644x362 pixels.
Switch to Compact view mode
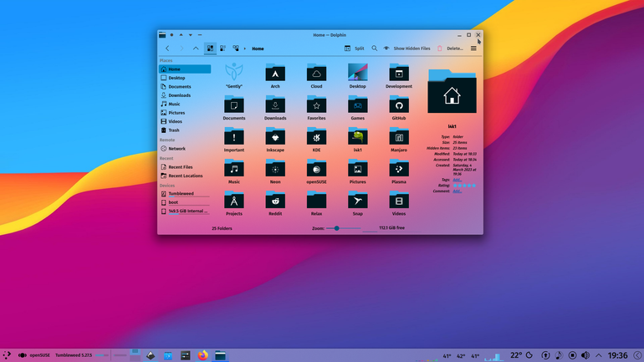point(223,48)
